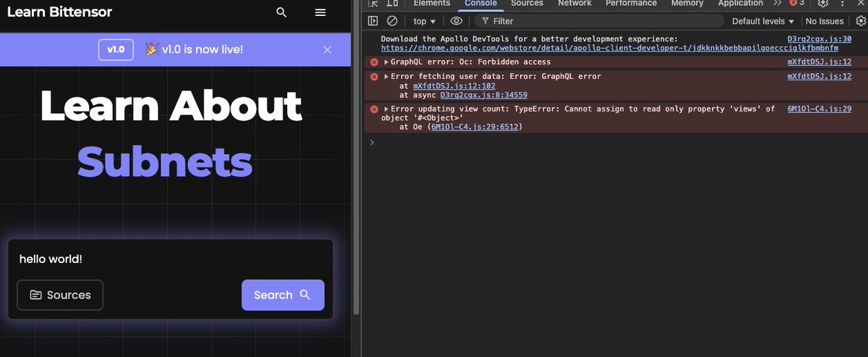Image resolution: width=868 pixels, height=357 pixels.
Task: Click the console input prompt line
Action: pos(615,142)
